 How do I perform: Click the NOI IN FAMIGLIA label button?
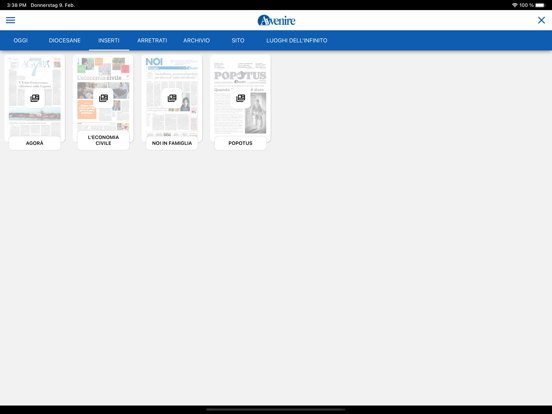coord(172,143)
